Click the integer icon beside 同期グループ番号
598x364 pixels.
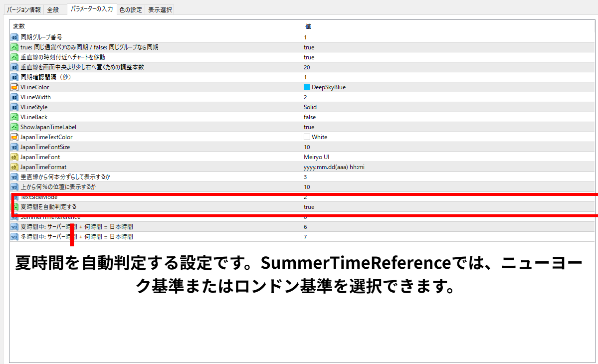[14, 37]
